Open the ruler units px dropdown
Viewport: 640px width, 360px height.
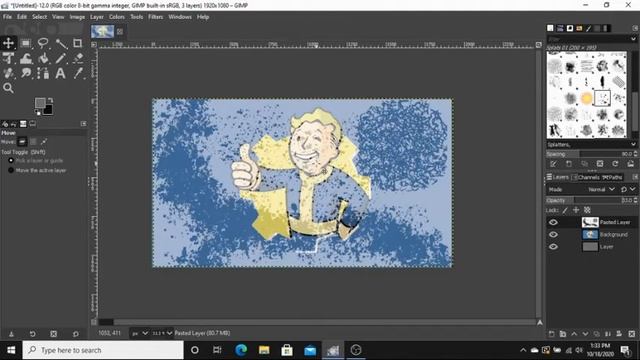coord(139,333)
